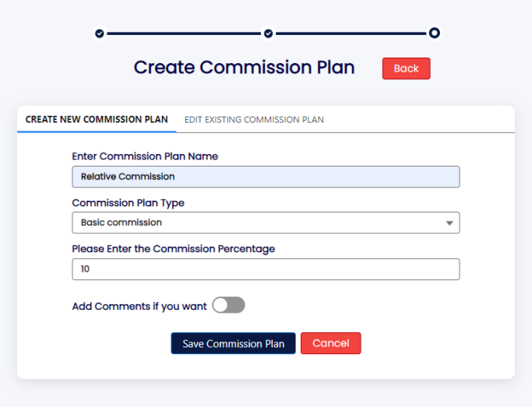Click the third step circle indicator
The width and height of the screenshot is (532, 407).
435,33
